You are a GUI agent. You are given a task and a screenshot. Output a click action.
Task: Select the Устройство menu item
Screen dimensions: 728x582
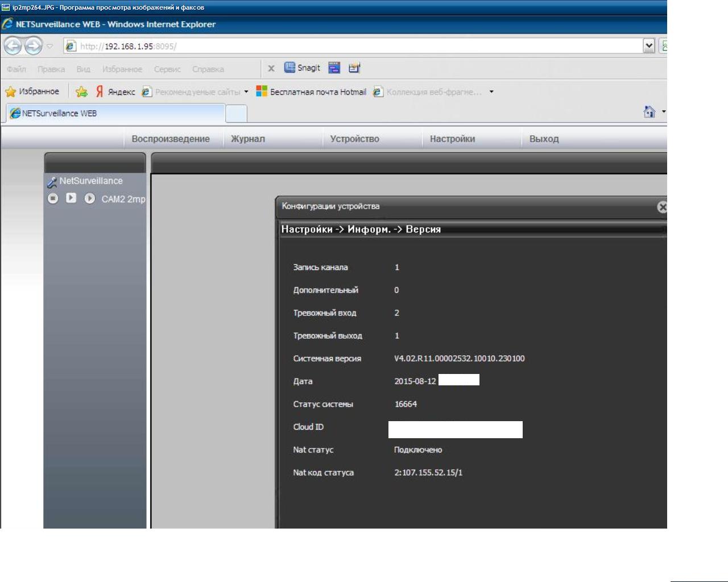pyautogui.click(x=354, y=139)
